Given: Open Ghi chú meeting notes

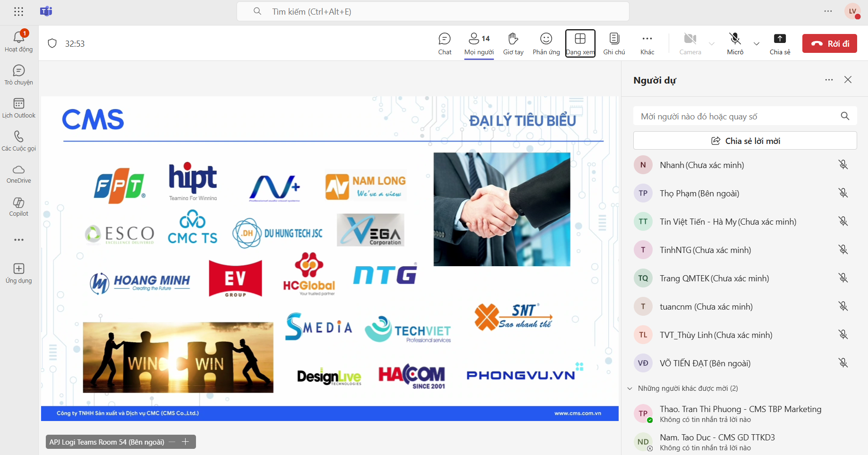Looking at the screenshot, I should coord(614,43).
